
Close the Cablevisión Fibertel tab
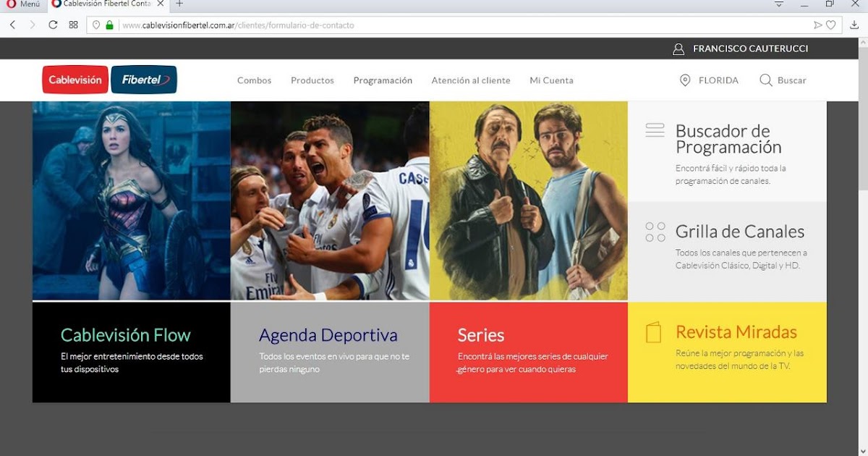click(x=161, y=4)
